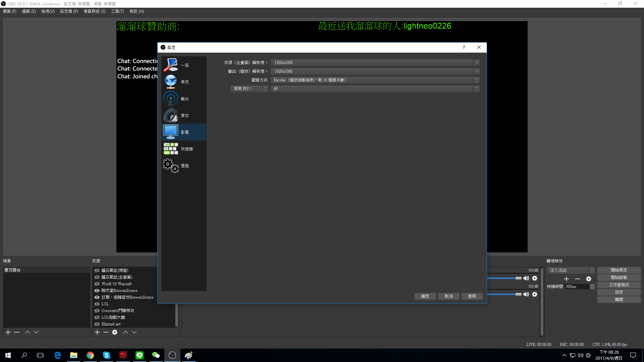644x362 pixels.
Task: Open the 檔案 (File) menu
Action: click(x=9, y=11)
